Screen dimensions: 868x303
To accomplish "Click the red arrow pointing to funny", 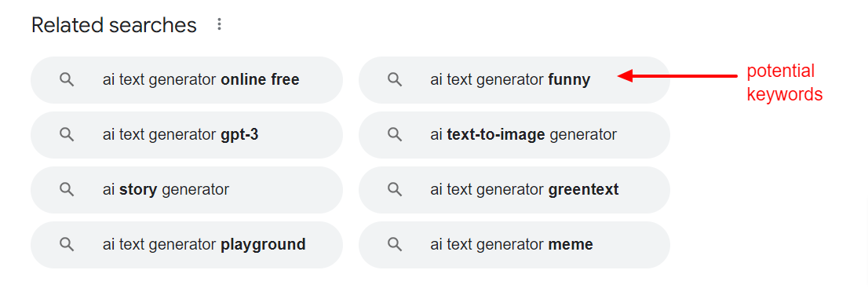I will [677, 76].
